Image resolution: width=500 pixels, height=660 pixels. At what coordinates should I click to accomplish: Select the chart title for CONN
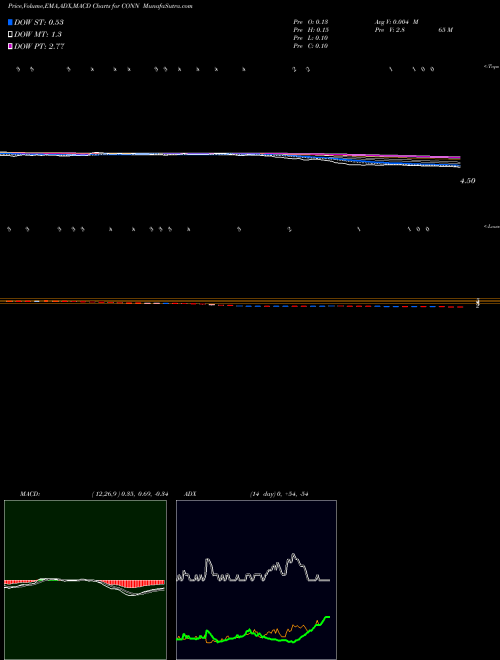[x=100, y=6]
